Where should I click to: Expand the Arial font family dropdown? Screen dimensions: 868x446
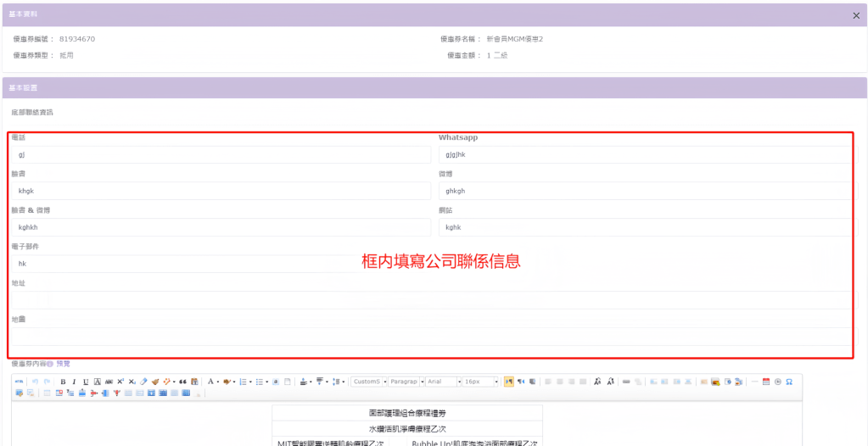click(x=442, y=382)
